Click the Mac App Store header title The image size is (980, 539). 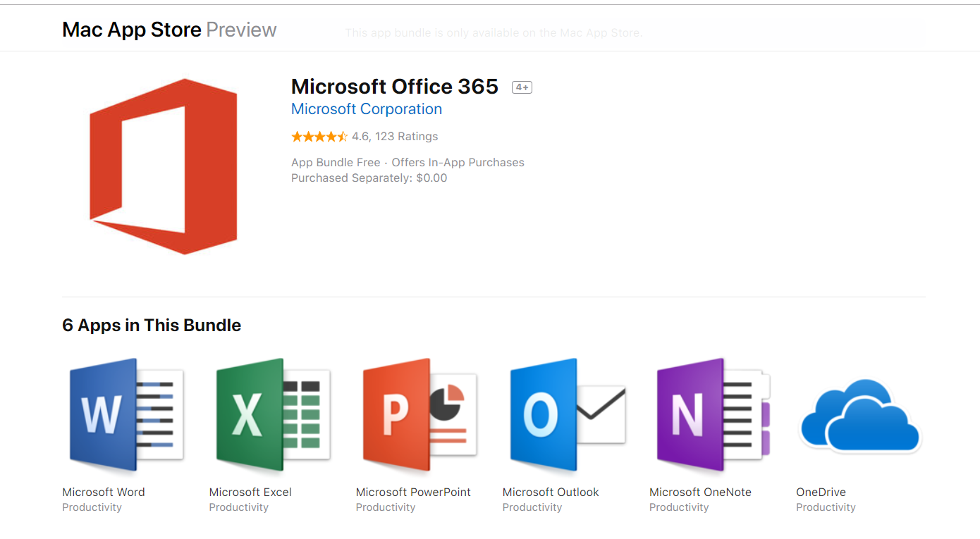coord(132,30)
